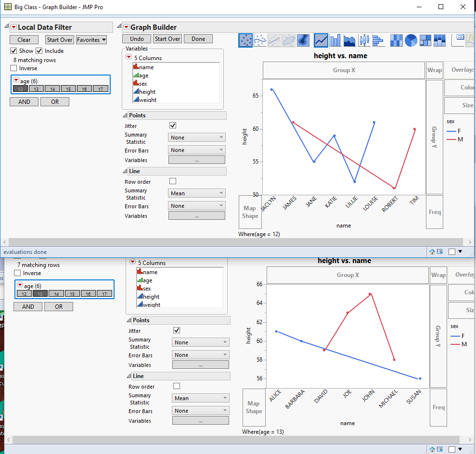Pick the Pie chart element icon
Image resolution: width=476 pixels, height=454 pixels.
(411, 40)
